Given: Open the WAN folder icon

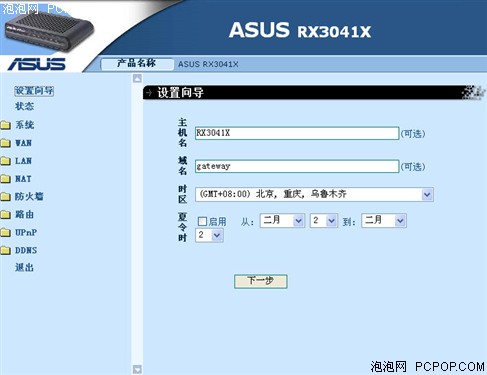Looking at the screenshot, I should pyautogui.click(x=5, y=143).
